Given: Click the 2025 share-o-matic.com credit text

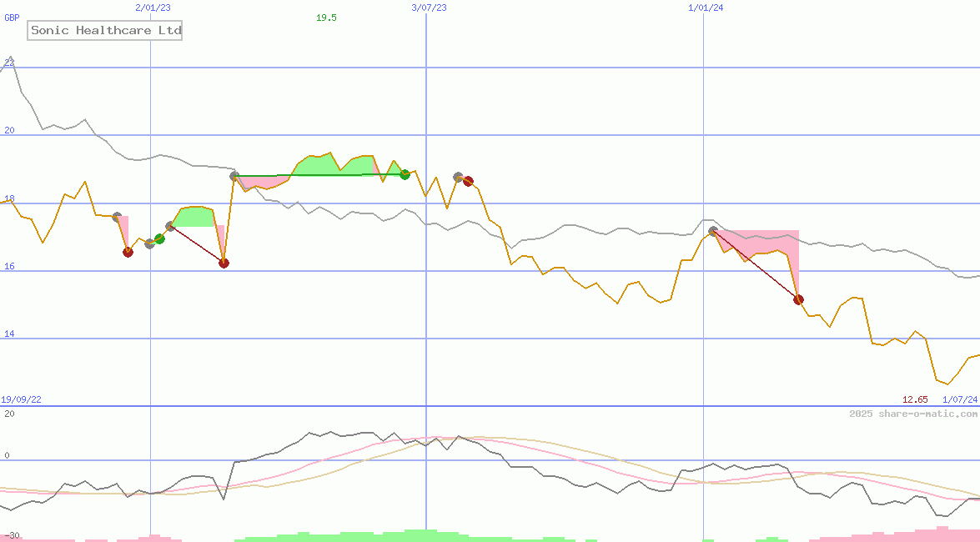Looking at the screenshot, I should click(913, 414).
